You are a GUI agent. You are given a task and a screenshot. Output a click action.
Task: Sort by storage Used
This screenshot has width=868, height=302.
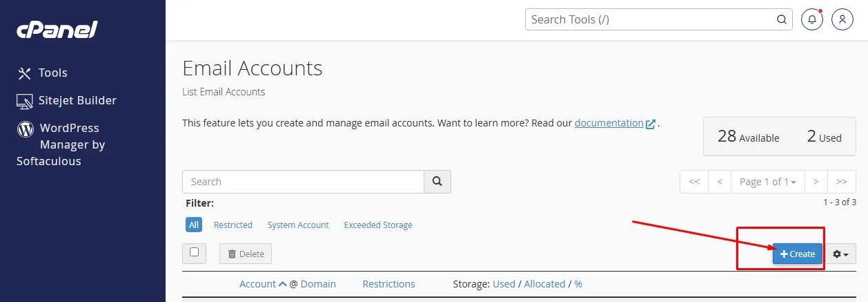[504, 284]
